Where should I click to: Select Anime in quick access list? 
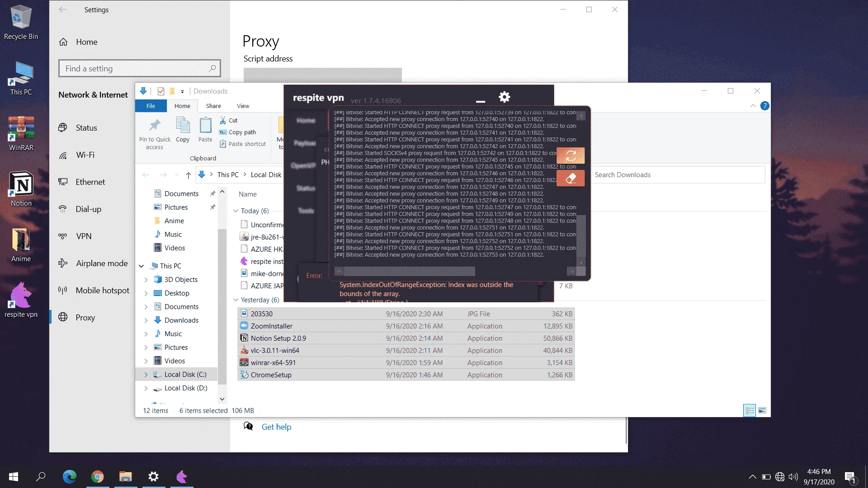169,221
